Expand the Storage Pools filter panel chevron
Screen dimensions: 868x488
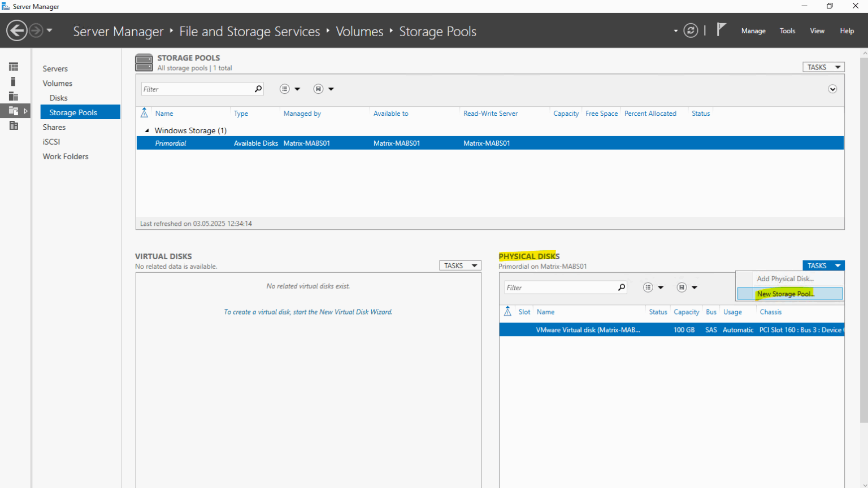832,89
